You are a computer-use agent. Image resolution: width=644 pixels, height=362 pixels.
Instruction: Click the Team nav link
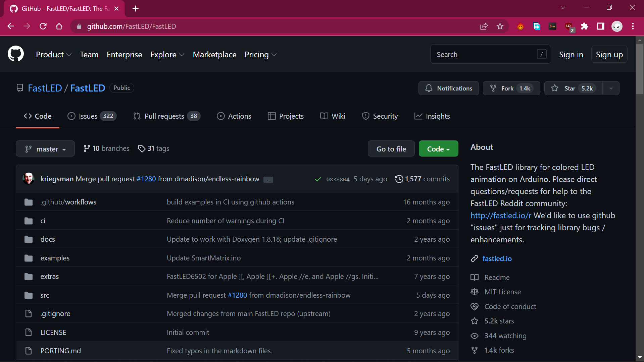coord(89,55)
